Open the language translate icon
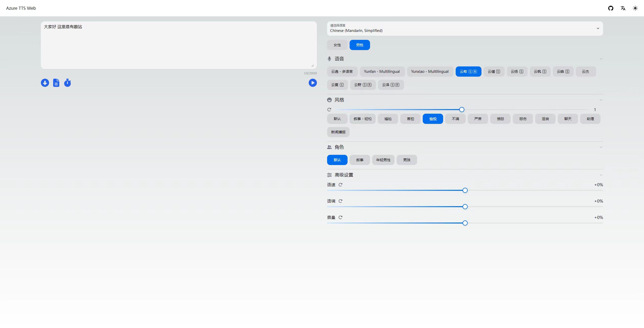Image resolution: width=644 pixels, height=328 pixels. [623, 8]
